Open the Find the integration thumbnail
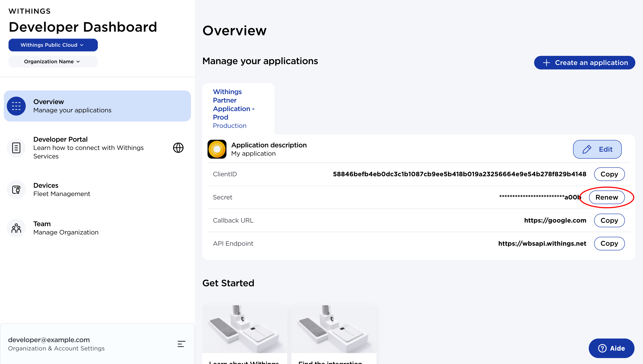The height and width of the screenshot is (364, 643). click(334, 329)
